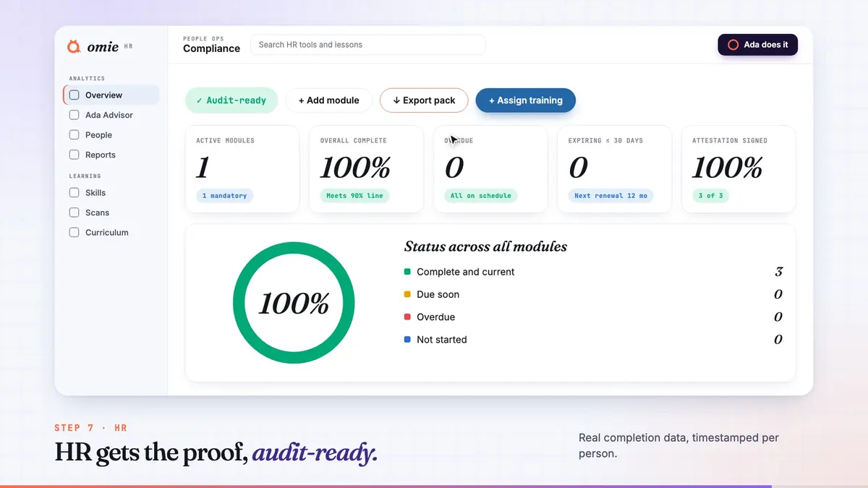Screen dimensions: 868x488
Task: Click the "ANALYTICS" sidebar section label
Action: point(87,79)
